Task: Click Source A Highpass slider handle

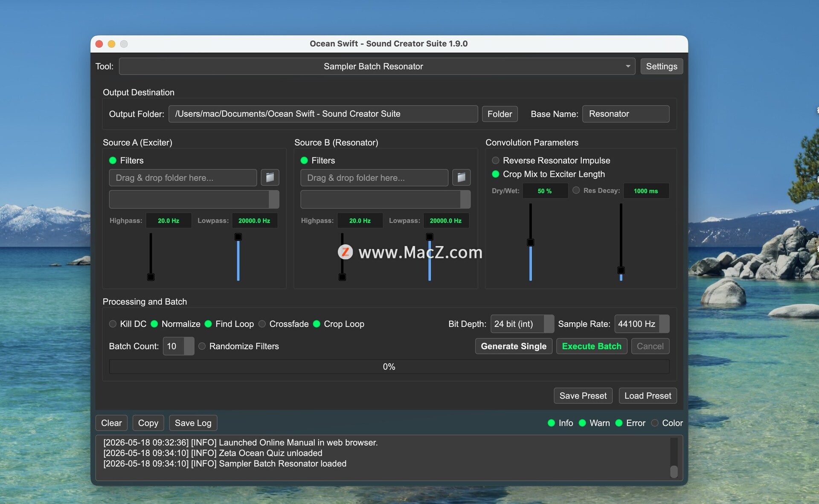Action: (x=151, y=277)
